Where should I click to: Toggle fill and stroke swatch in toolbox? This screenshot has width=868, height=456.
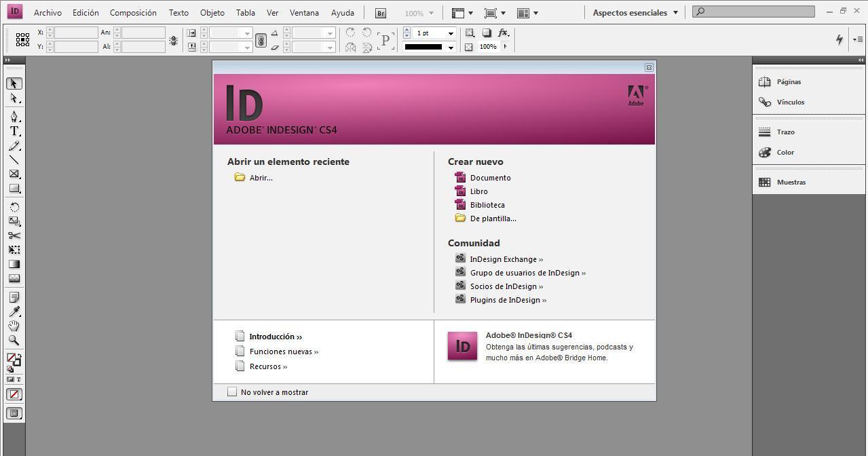[14, 360]
